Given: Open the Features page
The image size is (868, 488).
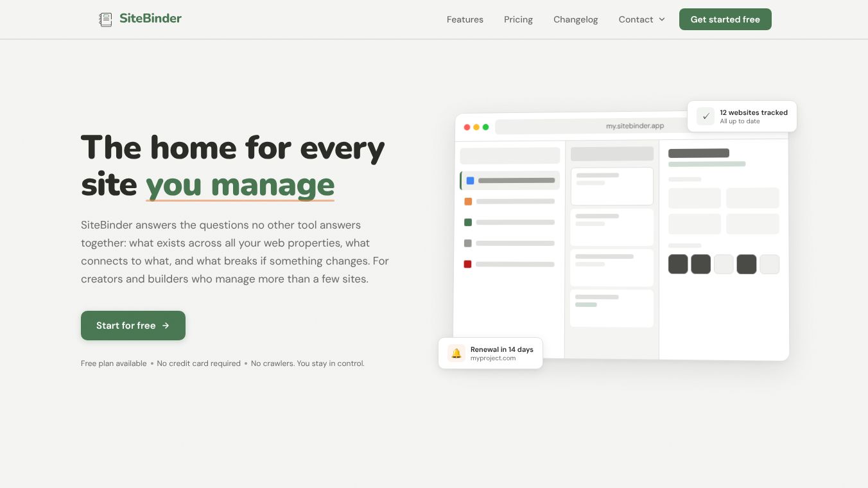Looking at the screenshot, I should tap(465, 19).
